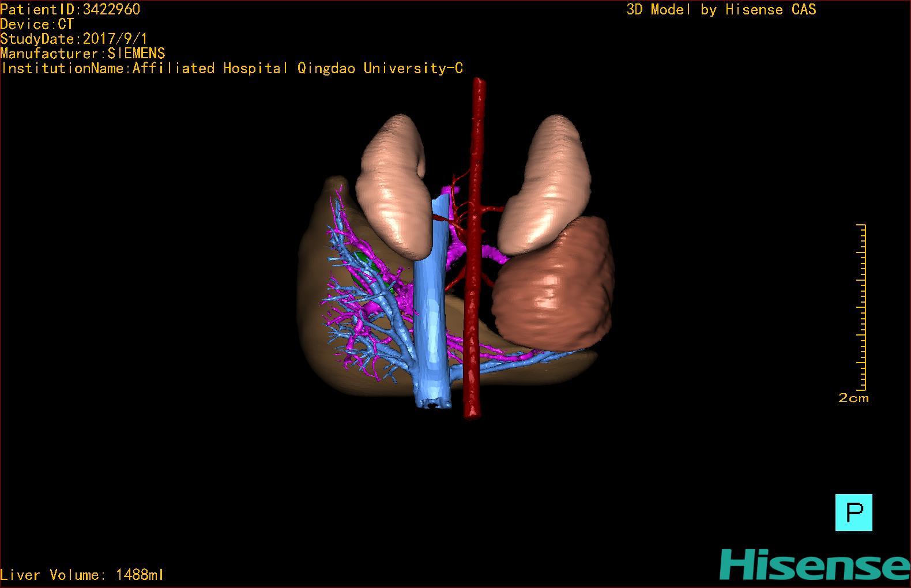Viewport: 911px width, 588px height.
Task: Click the cyan P orientation marker
Action: 853,512
